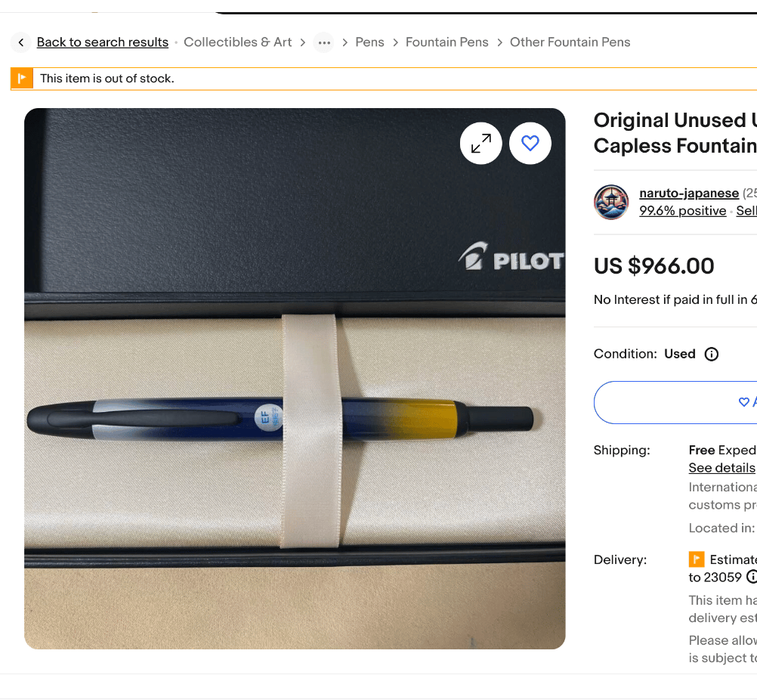Screen dimensions: 757x700
Task: Click the naruto-japanese seller avatar
Action: click(611, 202)
